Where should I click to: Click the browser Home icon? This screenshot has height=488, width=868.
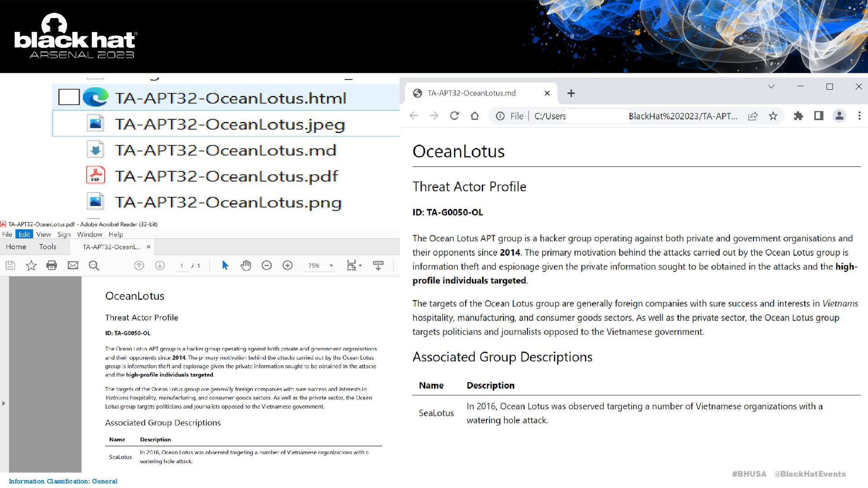click(475, 116)
